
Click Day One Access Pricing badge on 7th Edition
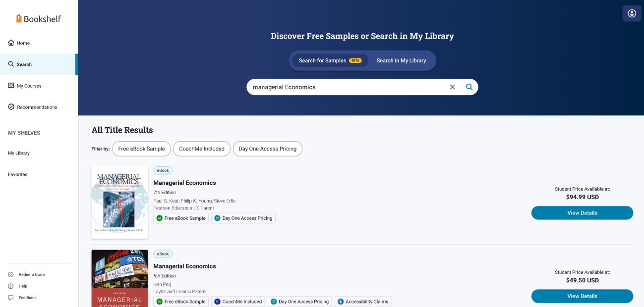click(243, 218)
